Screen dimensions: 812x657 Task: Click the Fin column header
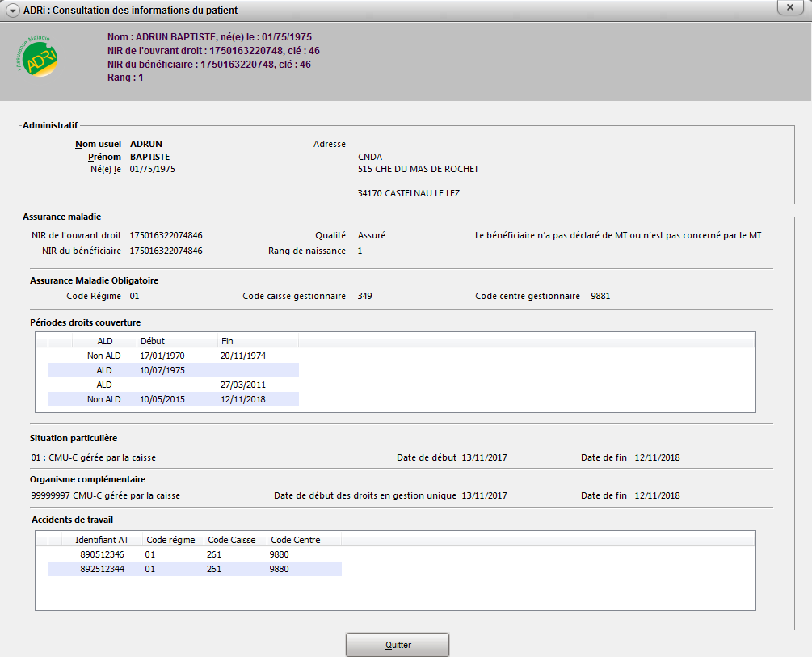[x=227, y=341]
